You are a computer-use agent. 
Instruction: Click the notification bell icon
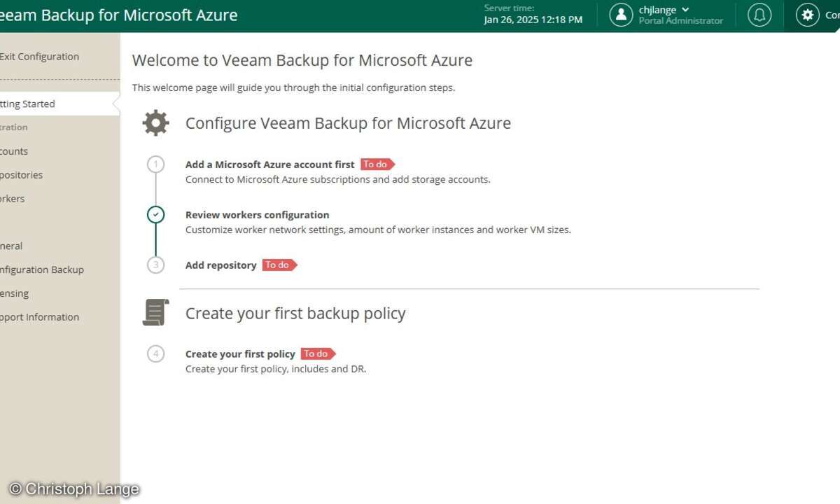[x=759, y=15]
